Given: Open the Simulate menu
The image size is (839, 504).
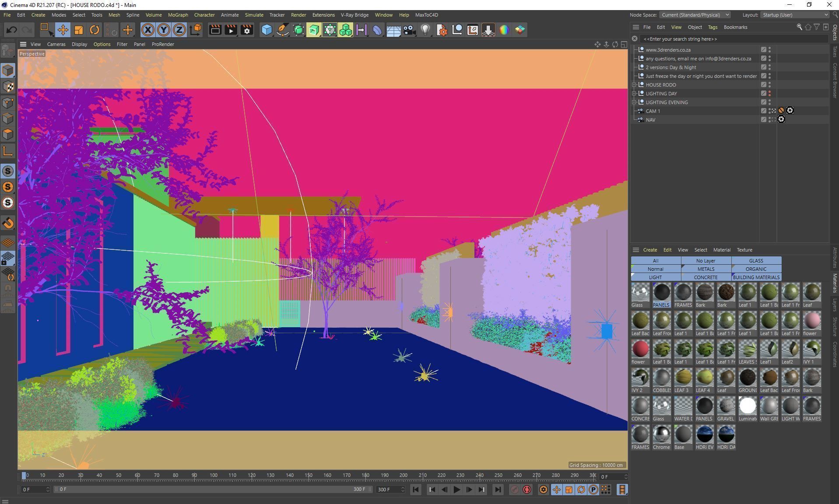Looking at the screenshot, I should [x=254, y=15].
